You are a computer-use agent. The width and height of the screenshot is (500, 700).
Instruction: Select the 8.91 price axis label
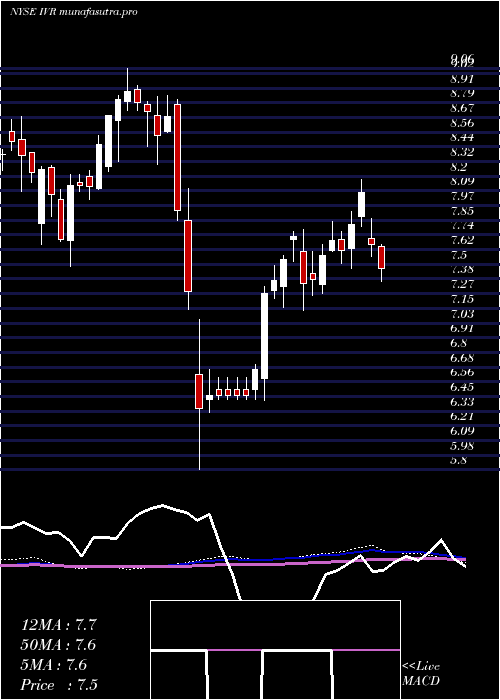(462, 79)
